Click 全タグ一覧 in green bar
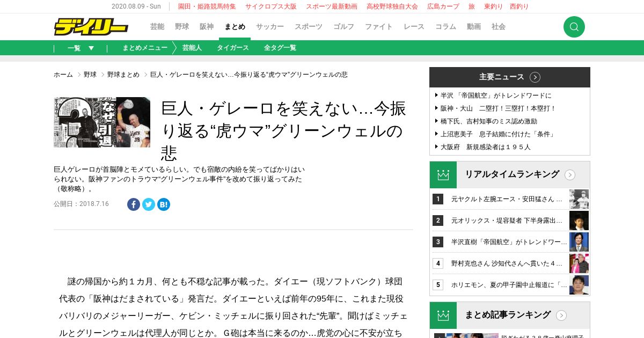The width and height of the screenshot is (644, 338). tap(280, 48)
